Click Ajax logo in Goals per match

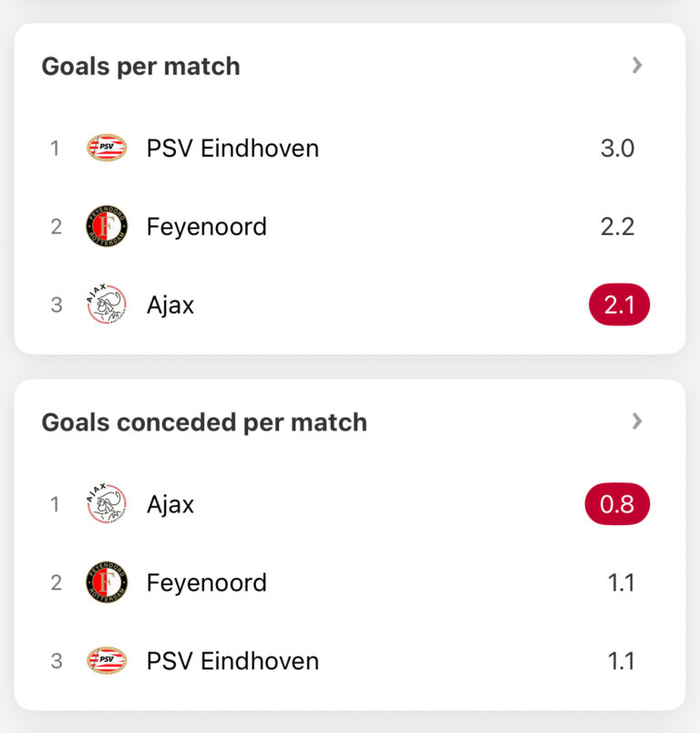click(x=107, y=305)
